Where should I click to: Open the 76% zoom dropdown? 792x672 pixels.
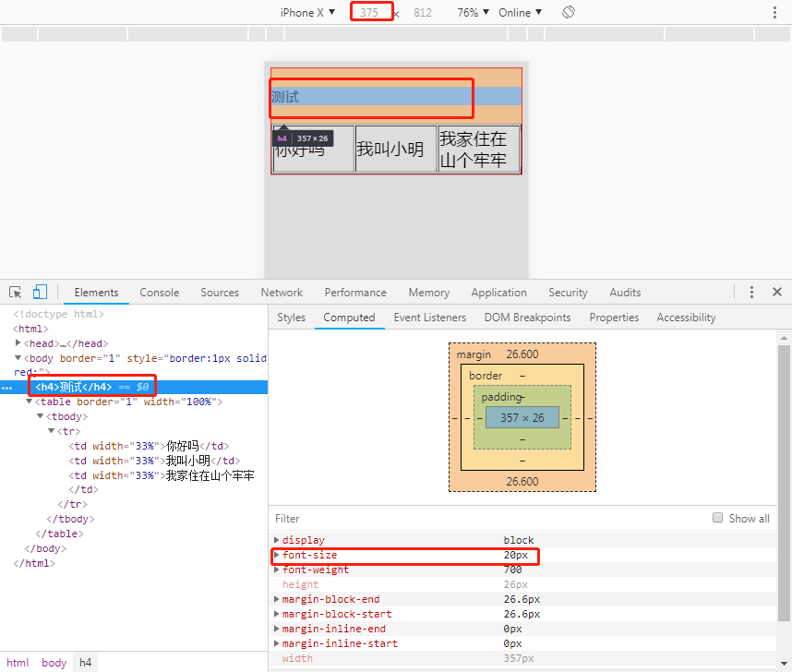point(473,13)
